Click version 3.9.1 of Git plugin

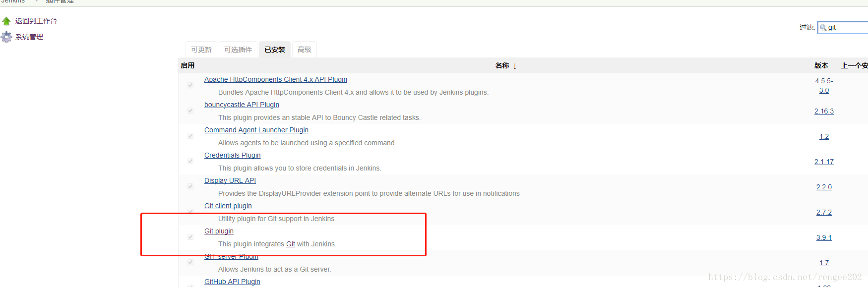[824, 237]
